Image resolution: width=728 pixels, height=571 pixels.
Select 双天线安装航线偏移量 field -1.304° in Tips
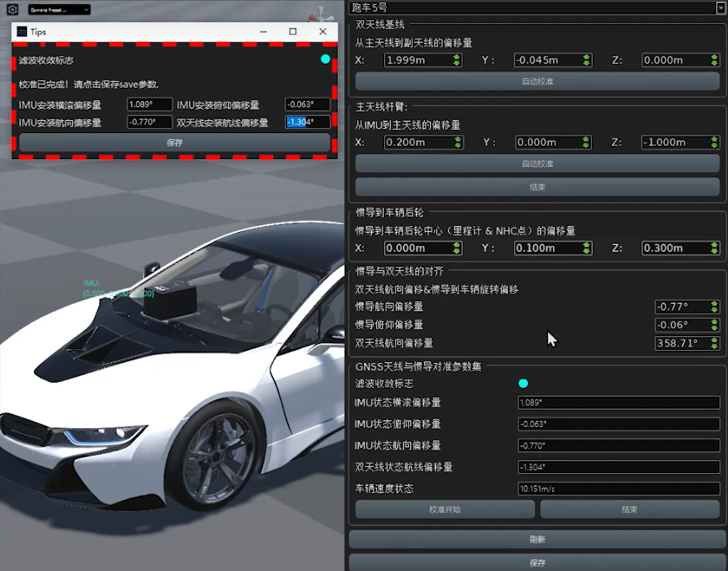(x=308, y=122)
